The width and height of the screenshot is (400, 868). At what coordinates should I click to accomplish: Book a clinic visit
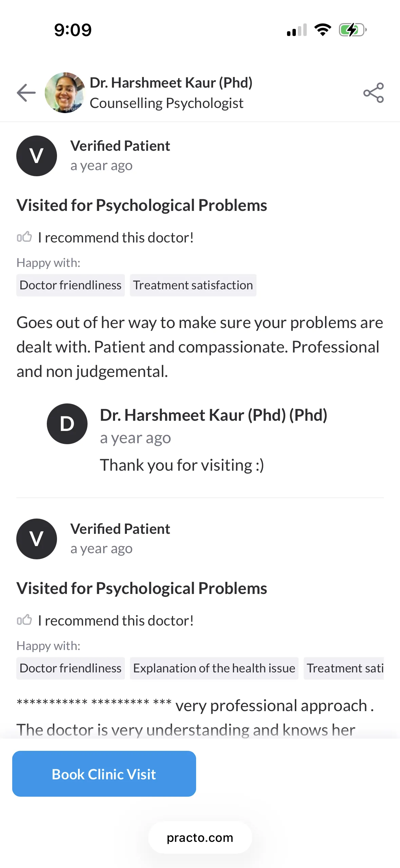104,774
